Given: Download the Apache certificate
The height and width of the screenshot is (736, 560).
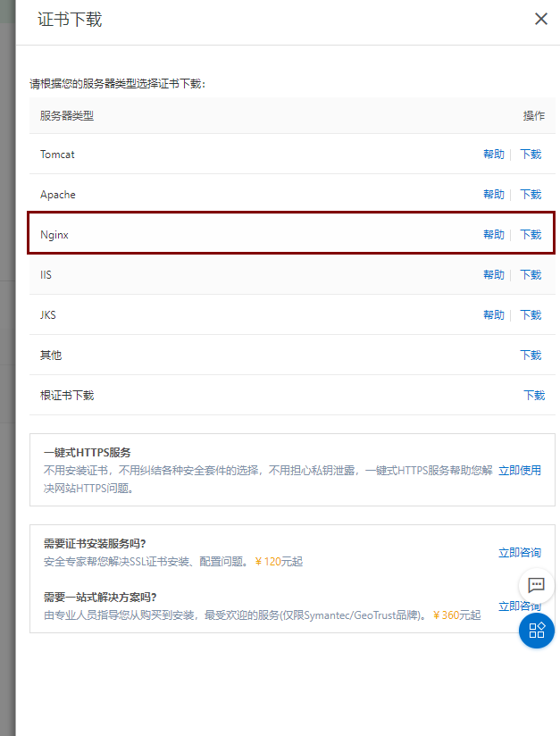Looking at the screenshot, I should [x=531, y=195].
